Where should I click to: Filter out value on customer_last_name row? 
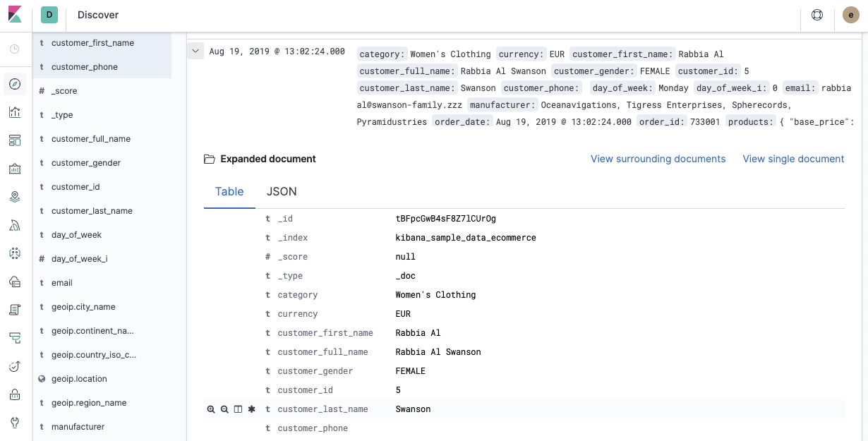pyautogui.click(x=224, y=409)
